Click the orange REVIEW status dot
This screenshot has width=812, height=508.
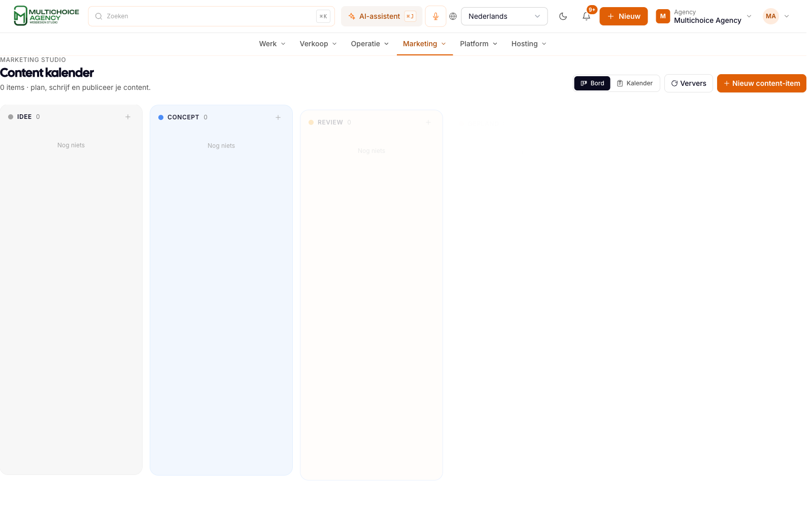(311, 122)
